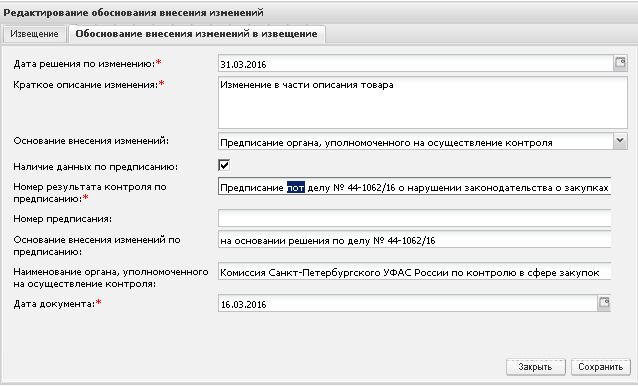Click inside the brief change description textarea
638x387 pixels.
click(422, 103)
